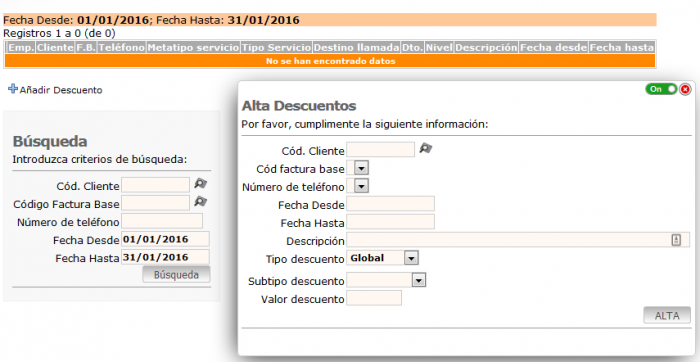
Task: Focus Número de teléfono search field
Action: pos(162,221)
